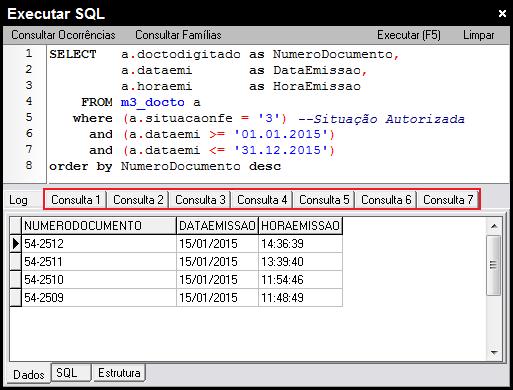Select cell 54-2509
The image size is (513, 390).
pyautogui.click(x=99, y=298)
